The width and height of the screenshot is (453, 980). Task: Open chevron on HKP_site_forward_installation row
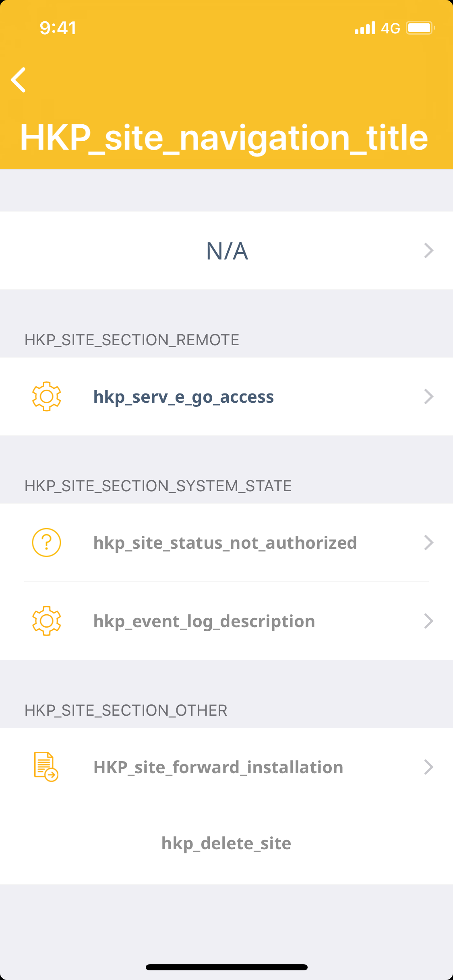point(429,767)
